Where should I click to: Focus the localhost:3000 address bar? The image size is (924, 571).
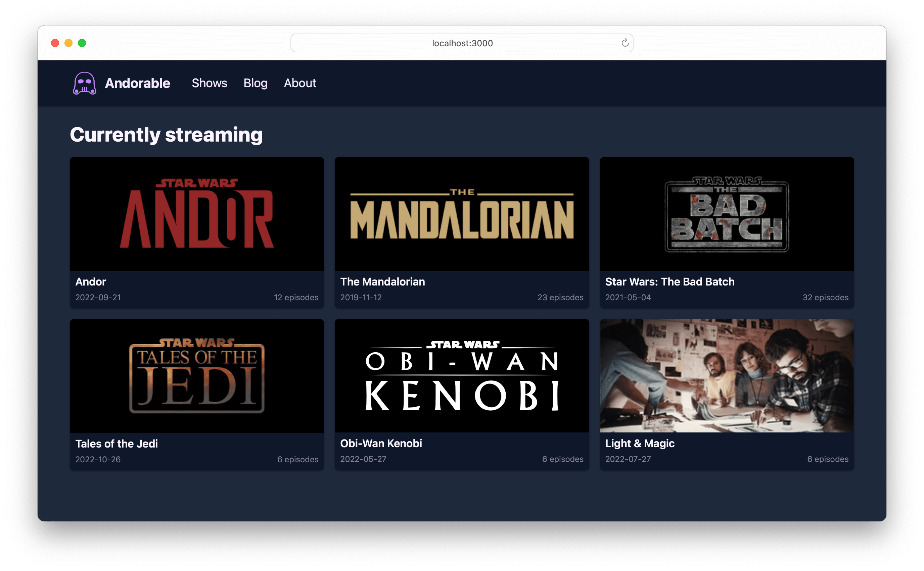[x=462, y=43]
